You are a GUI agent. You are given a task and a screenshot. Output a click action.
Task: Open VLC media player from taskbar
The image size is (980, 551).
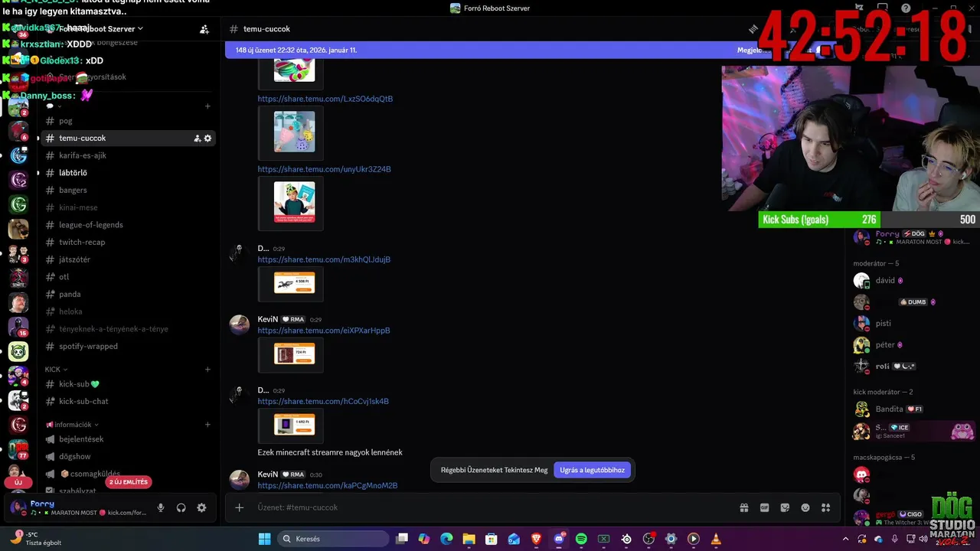click(716, 539)
